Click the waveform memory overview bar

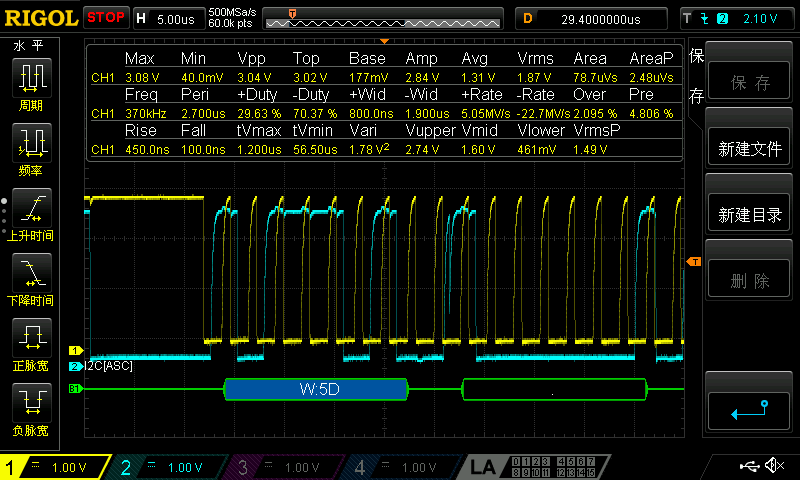point(383,19)
